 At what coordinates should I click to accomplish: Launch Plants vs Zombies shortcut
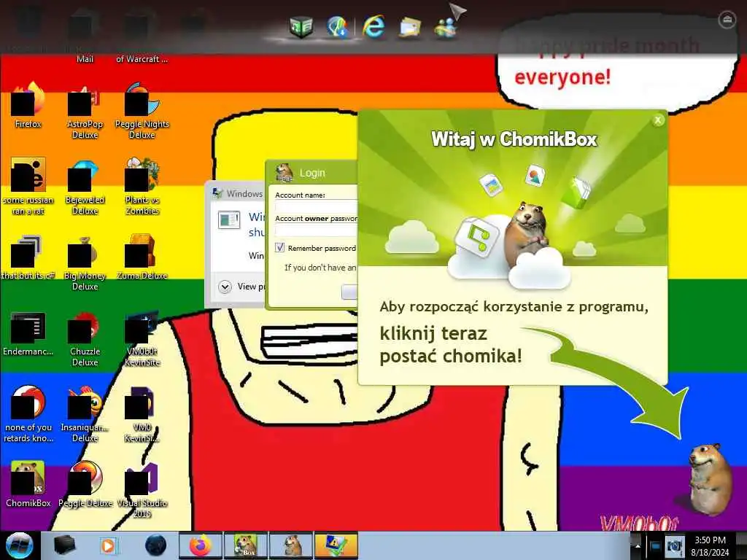coord(142,187)
